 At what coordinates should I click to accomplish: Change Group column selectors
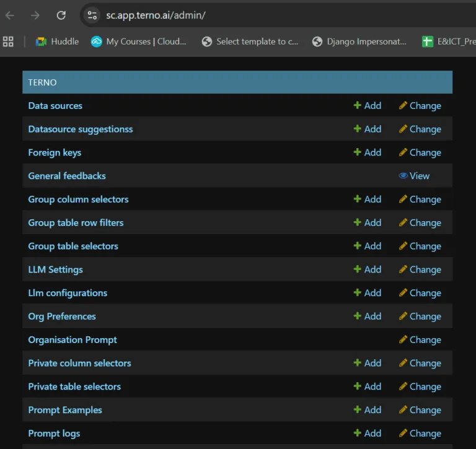tap(420, 199)
